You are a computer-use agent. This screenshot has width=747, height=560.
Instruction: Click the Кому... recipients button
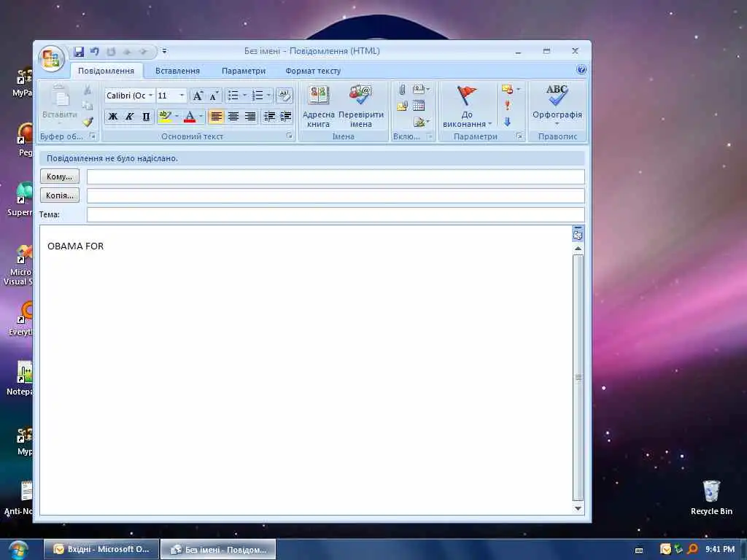(60, 176)
